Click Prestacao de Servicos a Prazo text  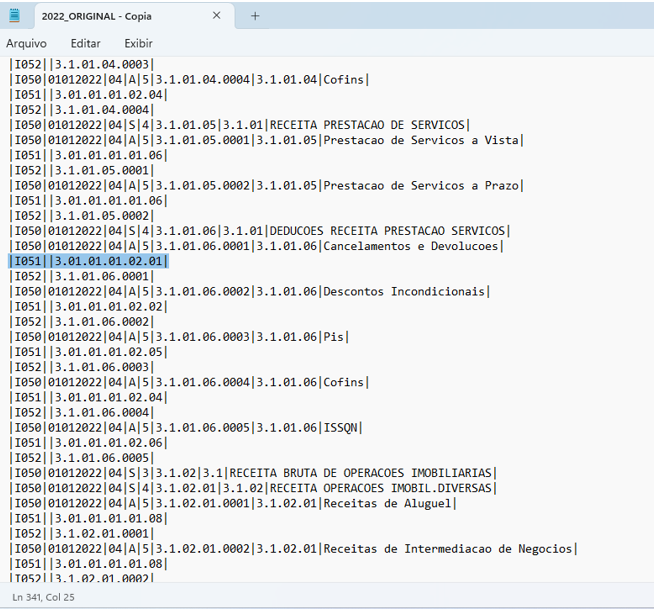tap(421, 185)
